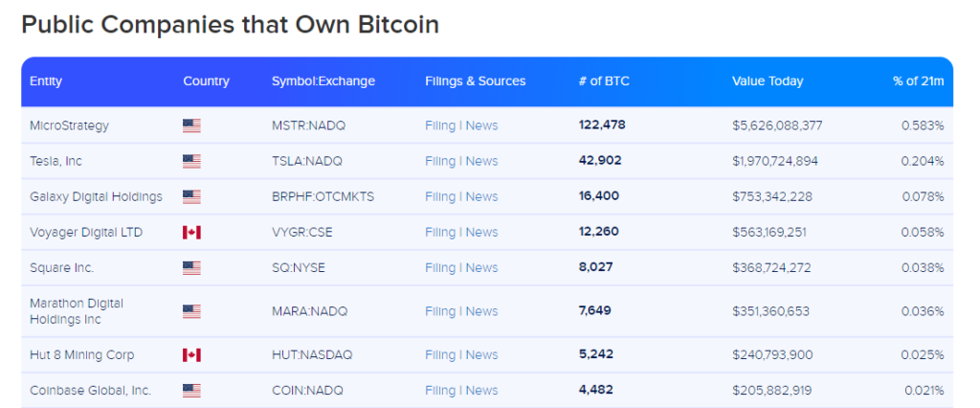Open the News link for Voyager Digital LTD

coord(481,232)
